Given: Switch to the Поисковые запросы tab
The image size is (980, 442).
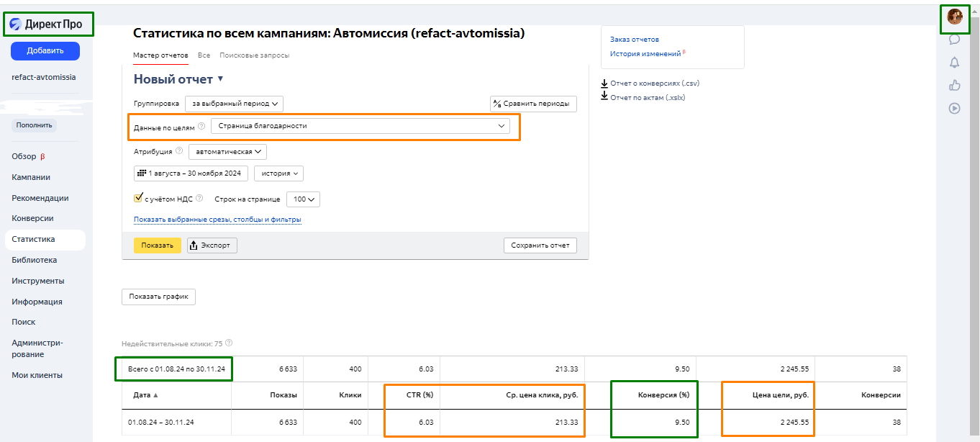Looking at the screenshot, I should pos(254,55).
